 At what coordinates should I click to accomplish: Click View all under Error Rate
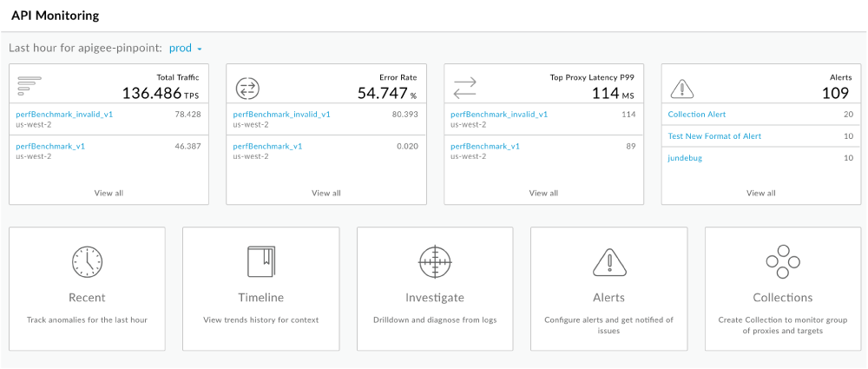click(x=326, y=193)
